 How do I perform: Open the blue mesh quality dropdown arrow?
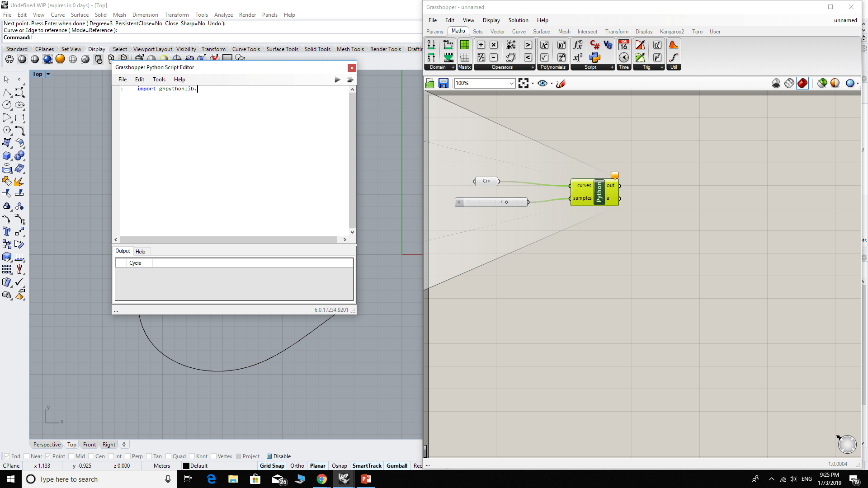[858, 83]
